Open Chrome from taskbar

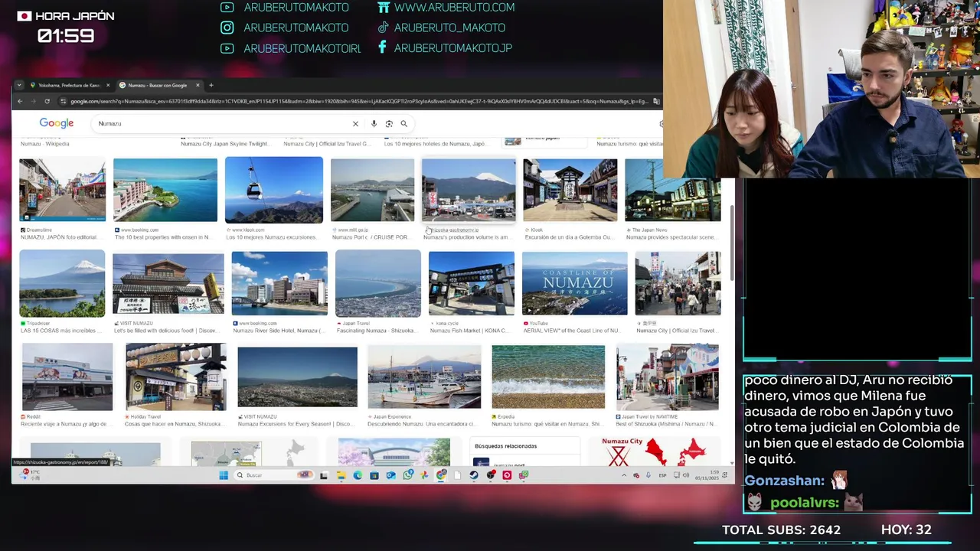(441, 475)
